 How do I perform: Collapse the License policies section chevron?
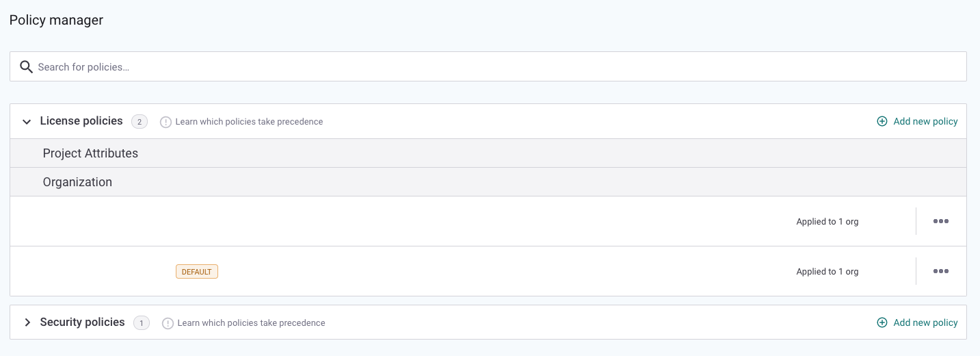point(27,122)
